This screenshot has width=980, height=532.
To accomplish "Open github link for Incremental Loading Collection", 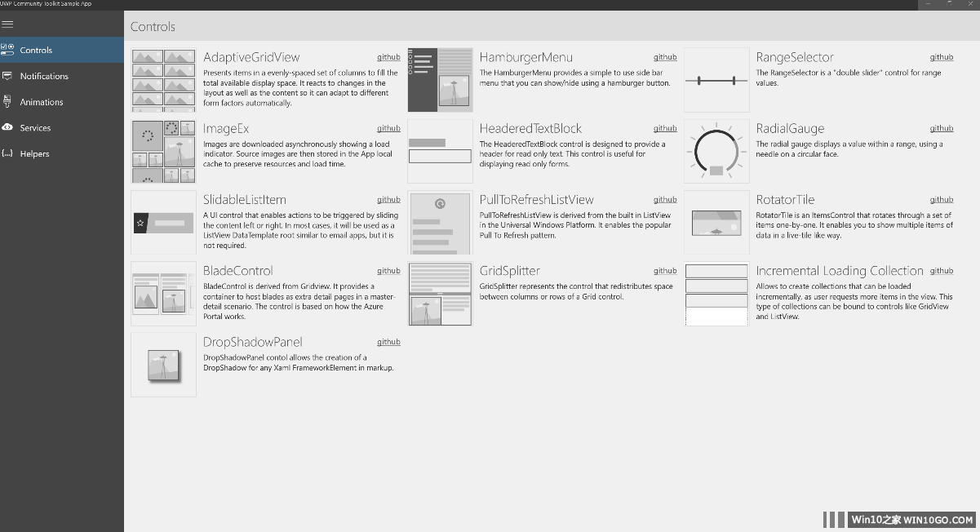I will pos(942,270).
